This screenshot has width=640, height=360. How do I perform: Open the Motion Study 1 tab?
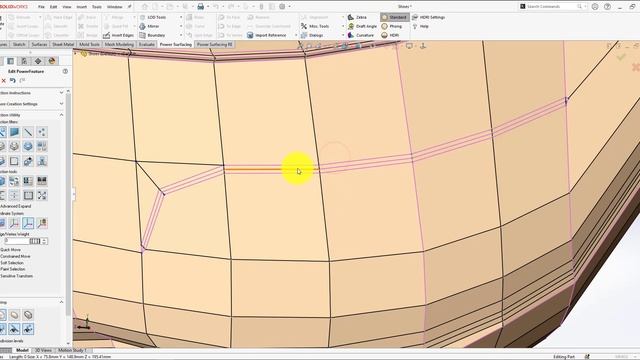tap(72, 350)
